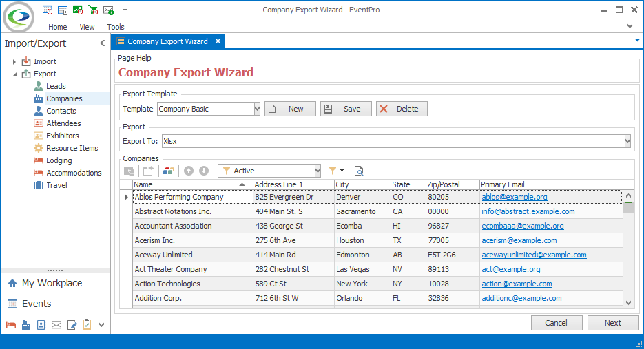Open the Active filter dropdown

point(318,171)
